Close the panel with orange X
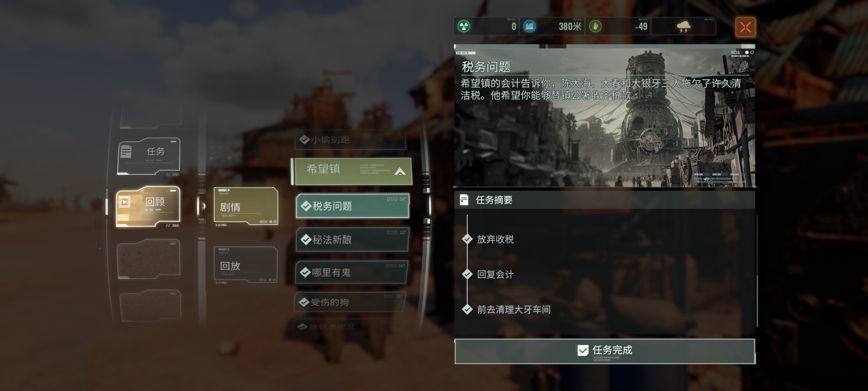Screen dimensions: 868x391 pos(745,27)
